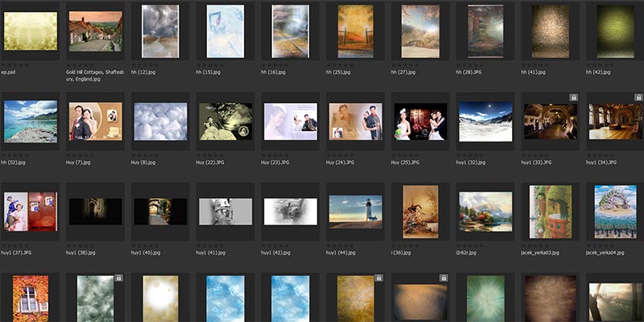
Task: Select the hh (28).JPG forest thumbnail
Action: click(x=485, y=31)
